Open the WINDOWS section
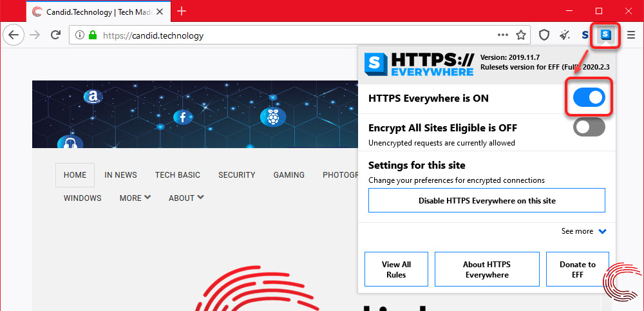Viewport: 644px width, 311px height. 82,198
